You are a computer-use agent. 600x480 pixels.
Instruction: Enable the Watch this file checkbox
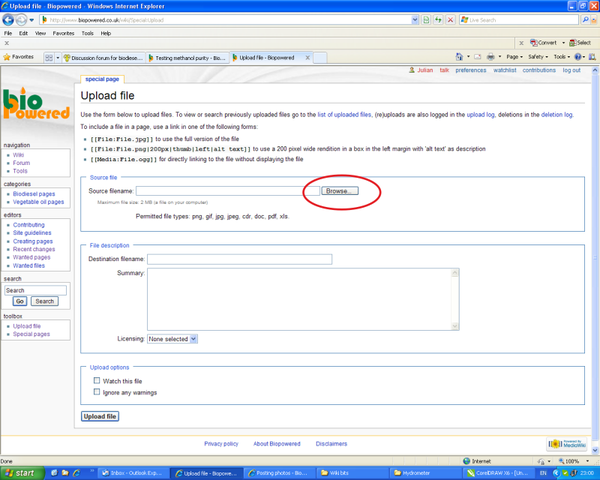[x=97, y=381]
